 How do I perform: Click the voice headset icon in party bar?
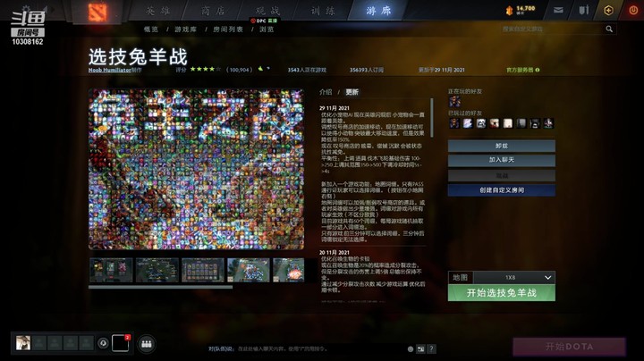click(x=103, y=343)
